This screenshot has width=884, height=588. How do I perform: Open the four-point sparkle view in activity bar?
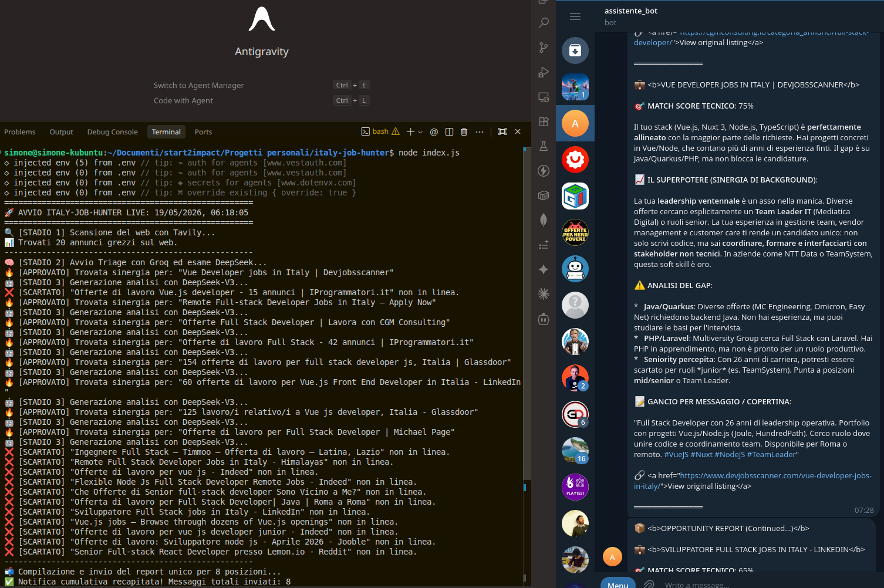click(x=544, y=269)
